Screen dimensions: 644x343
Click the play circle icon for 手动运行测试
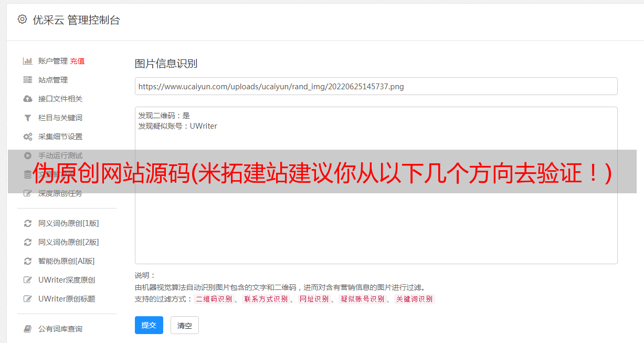(x=28, y=155)
